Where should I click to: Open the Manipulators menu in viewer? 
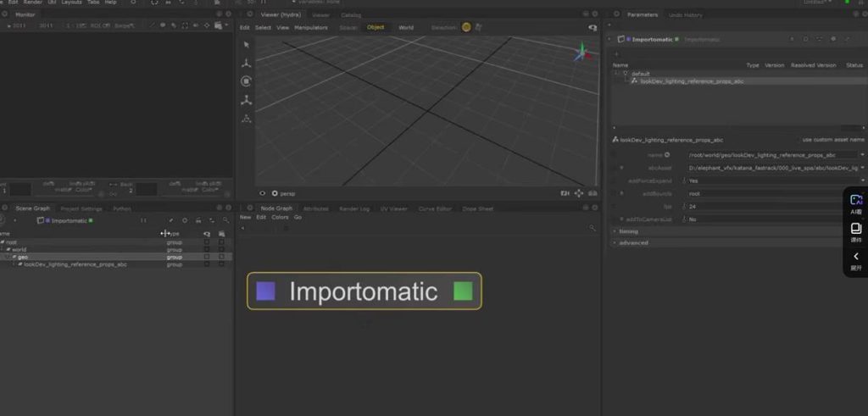tap(311, 27)
